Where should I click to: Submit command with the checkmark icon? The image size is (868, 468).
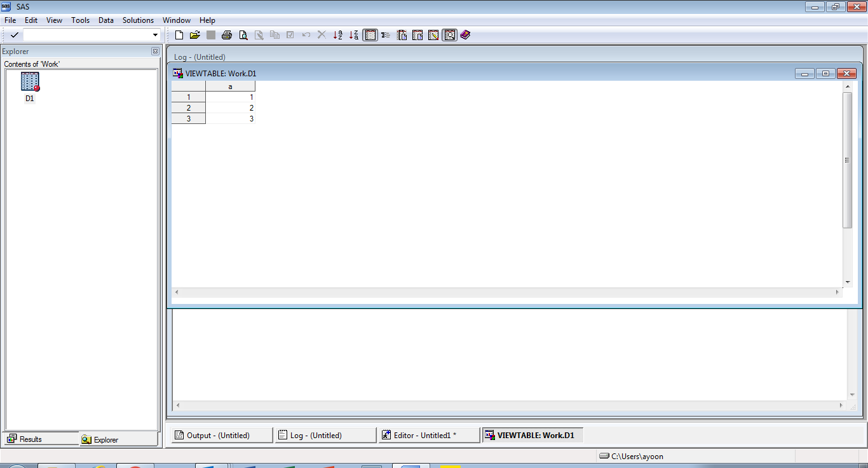pyautogui.click(x=14, y=35)
